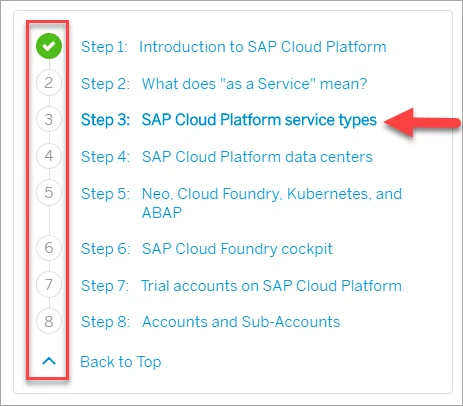Open What does "as a Service" mean? link
Viewport: 463px width, 406px height.
tap(254, 84)
